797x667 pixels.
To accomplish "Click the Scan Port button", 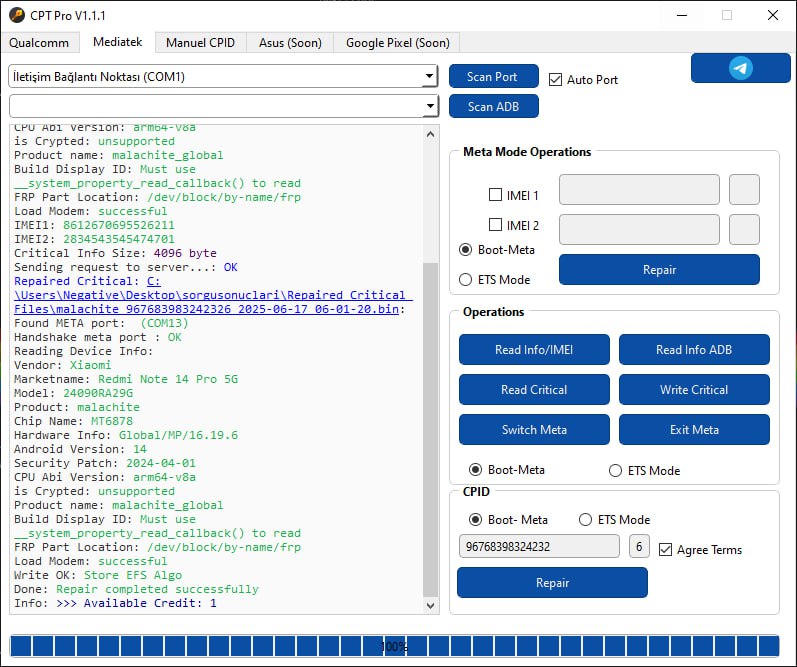I will coord(493,76).
